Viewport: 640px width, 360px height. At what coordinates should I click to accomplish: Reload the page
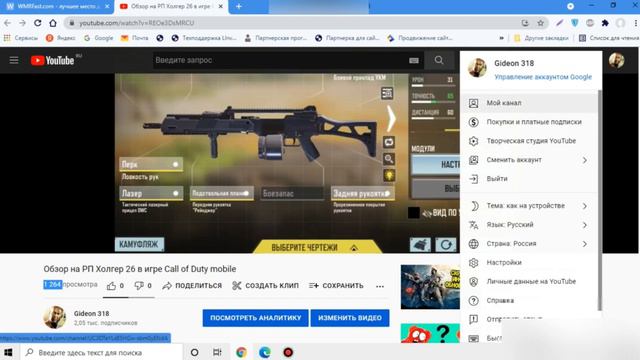[x=38, y=23]
